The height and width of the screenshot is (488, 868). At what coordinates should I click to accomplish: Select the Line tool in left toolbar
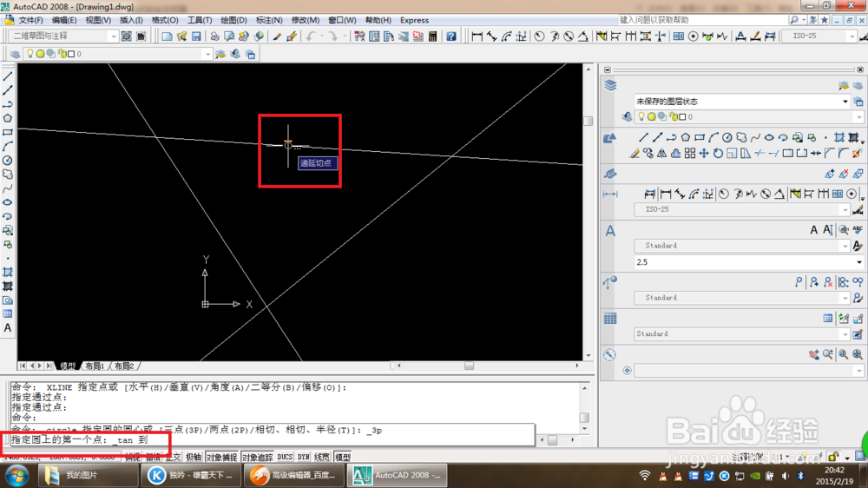click(8, 76)
